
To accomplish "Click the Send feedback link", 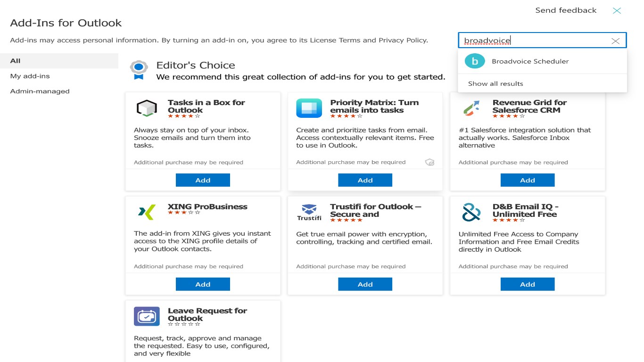I will pos(566,10).
